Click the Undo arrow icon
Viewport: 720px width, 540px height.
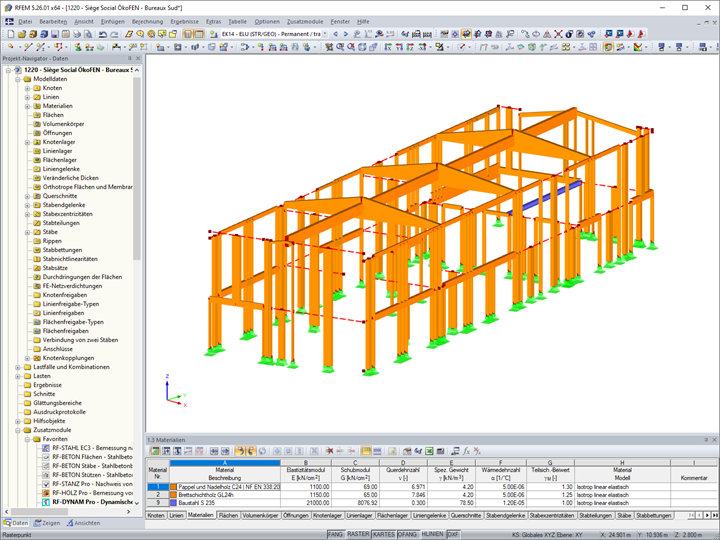click(103, 34)
